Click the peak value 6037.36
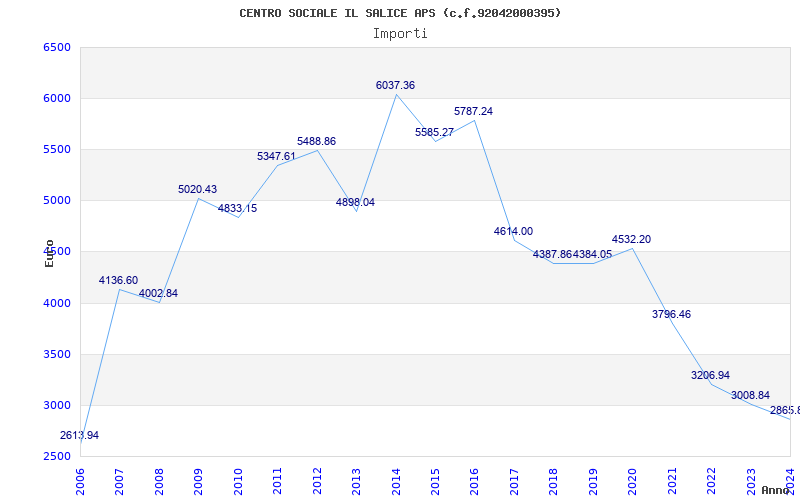Image resolution: width=800 pixels, height=500 pixels. click(395, 86)
